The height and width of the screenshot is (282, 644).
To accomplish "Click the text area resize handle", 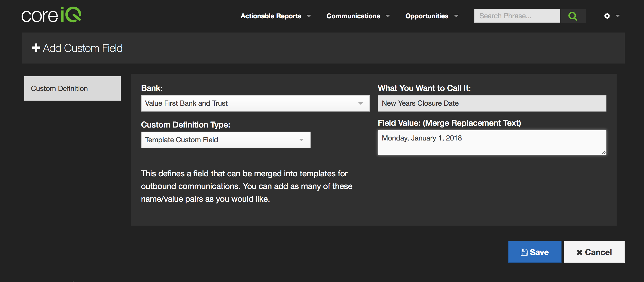I will pos(604,152).
